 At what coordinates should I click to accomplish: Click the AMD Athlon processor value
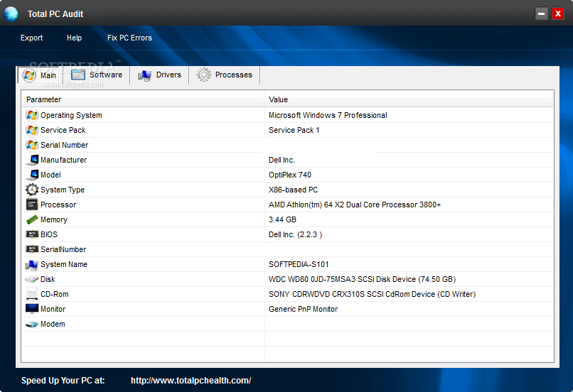coord(355,205)
